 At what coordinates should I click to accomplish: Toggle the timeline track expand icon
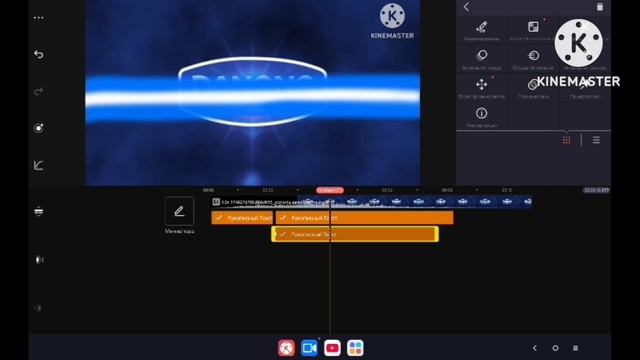click(x=39, y=211)
